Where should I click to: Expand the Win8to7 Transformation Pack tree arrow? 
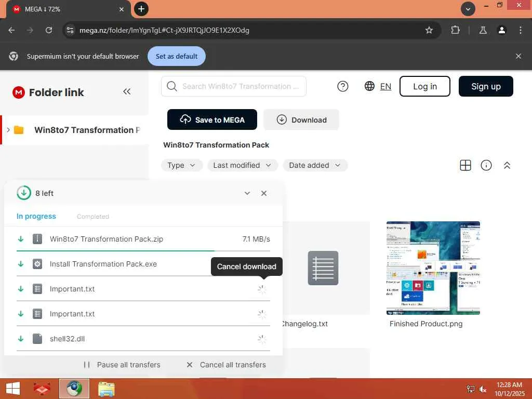8,129
